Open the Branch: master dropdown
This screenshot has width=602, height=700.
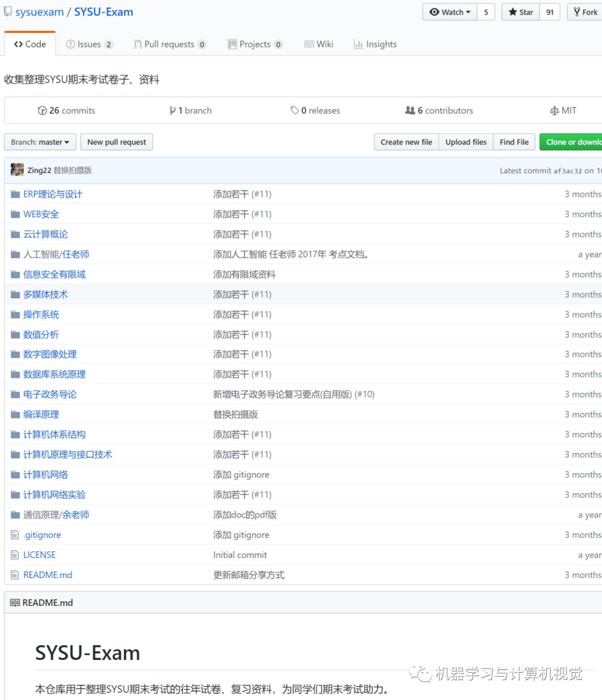click(x=40, y=142)
